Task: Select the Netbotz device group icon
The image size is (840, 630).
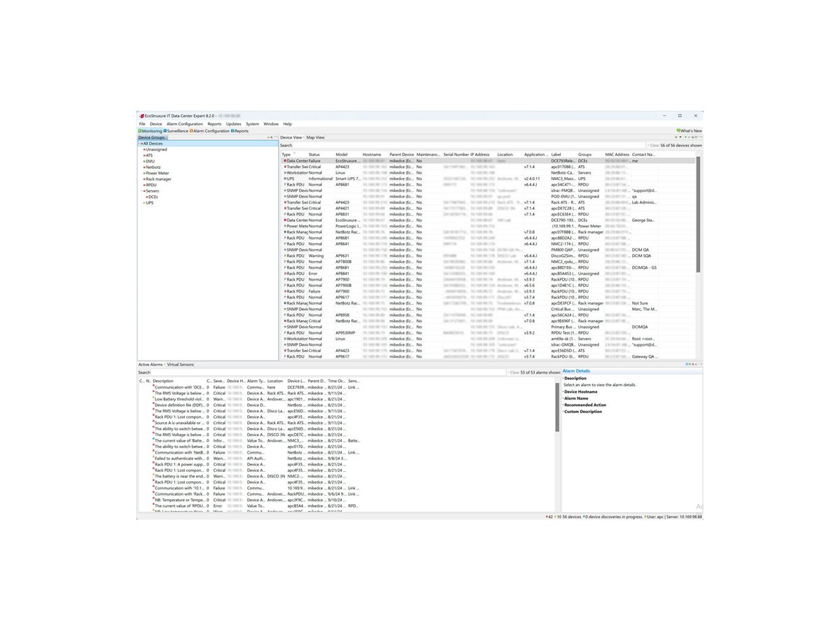Action: pos(144,167)
